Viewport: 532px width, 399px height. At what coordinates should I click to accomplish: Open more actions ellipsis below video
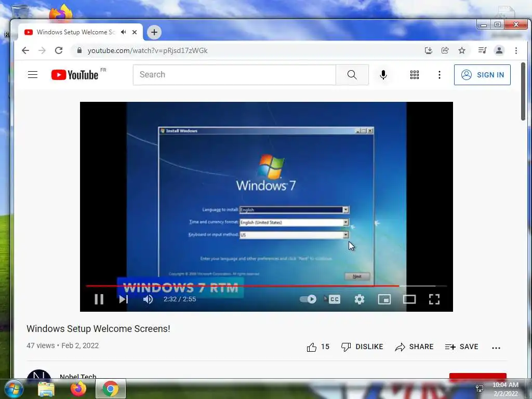click(x=496, y=348)
